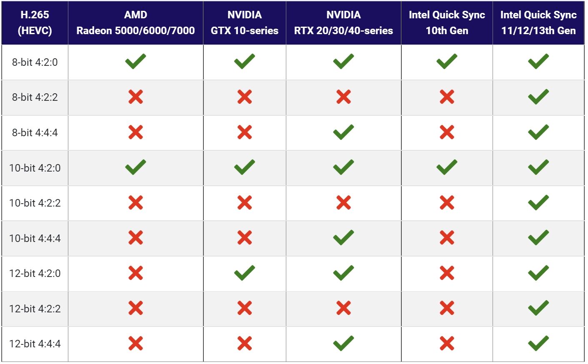Select the 8-bit 4:4:4 row label
The image size is (588, 364).
coord(35,132)
